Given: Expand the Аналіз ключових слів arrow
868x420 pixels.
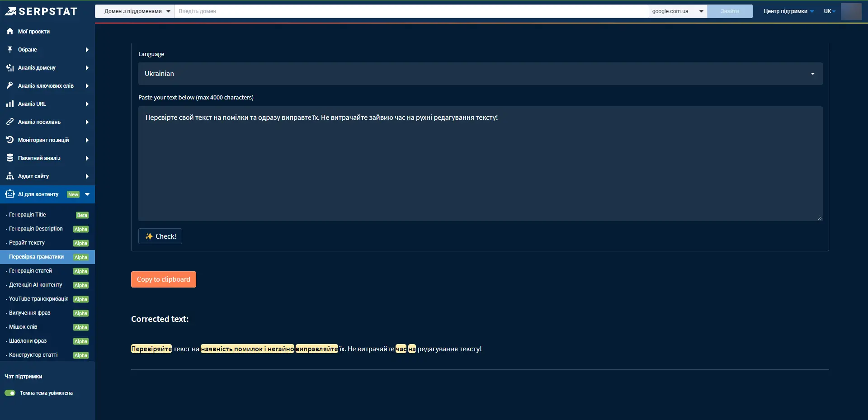Looking at the screenshot, I should coord(87,86).
